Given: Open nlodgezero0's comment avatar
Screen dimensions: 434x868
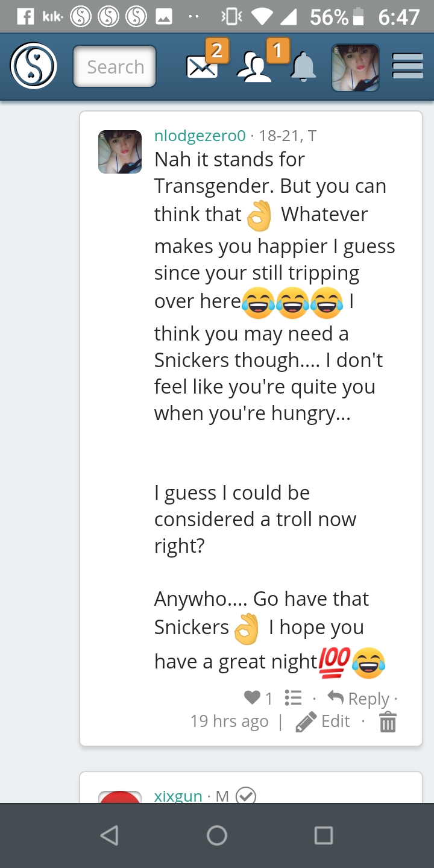Looking at the screenshot, I should (x=120, y=152).
